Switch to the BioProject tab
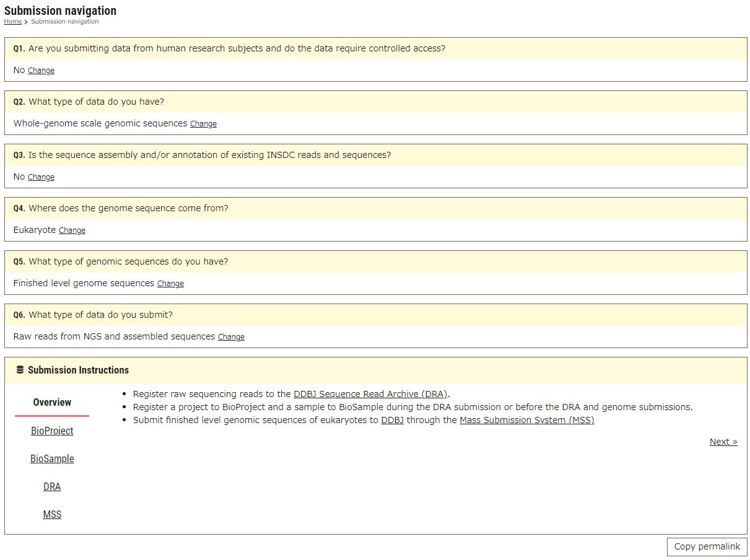 52,431
